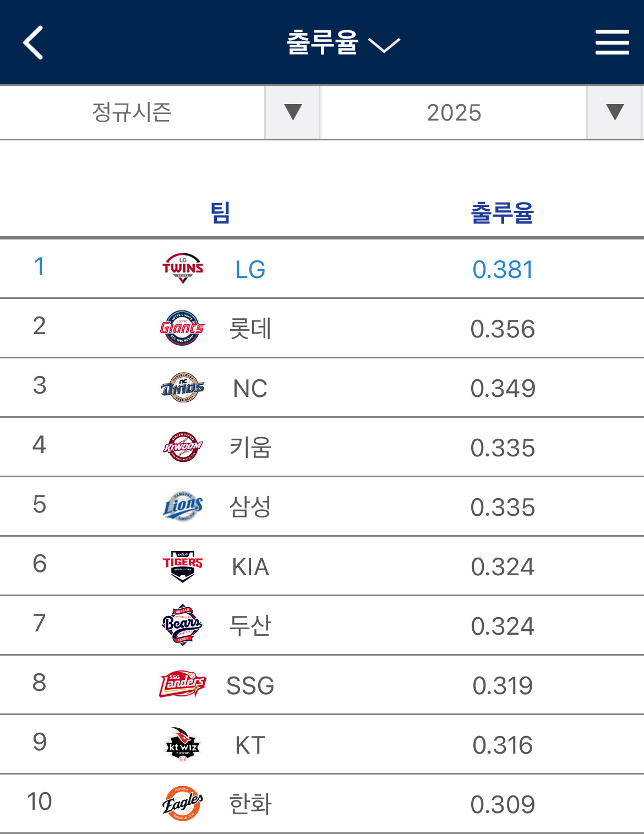
Task: Select the NC Dinos logo
Action: (183, 388)
